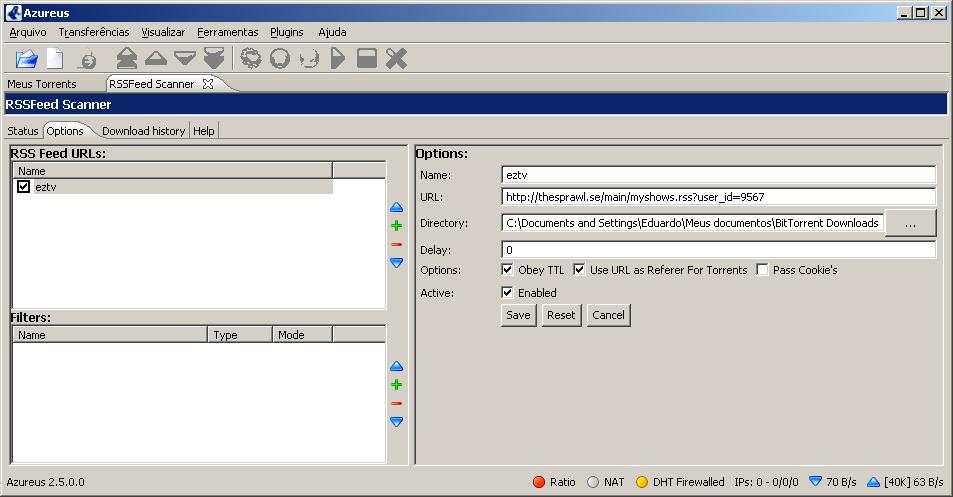The image size is (953, 497).
Task: Open the Arquivo menu
Action: click(28, 32)
